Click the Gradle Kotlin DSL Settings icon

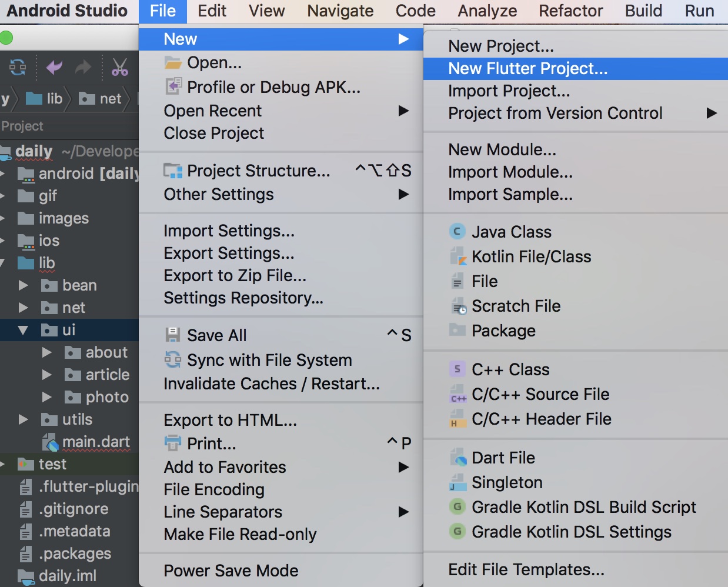[x=457, y=531]
